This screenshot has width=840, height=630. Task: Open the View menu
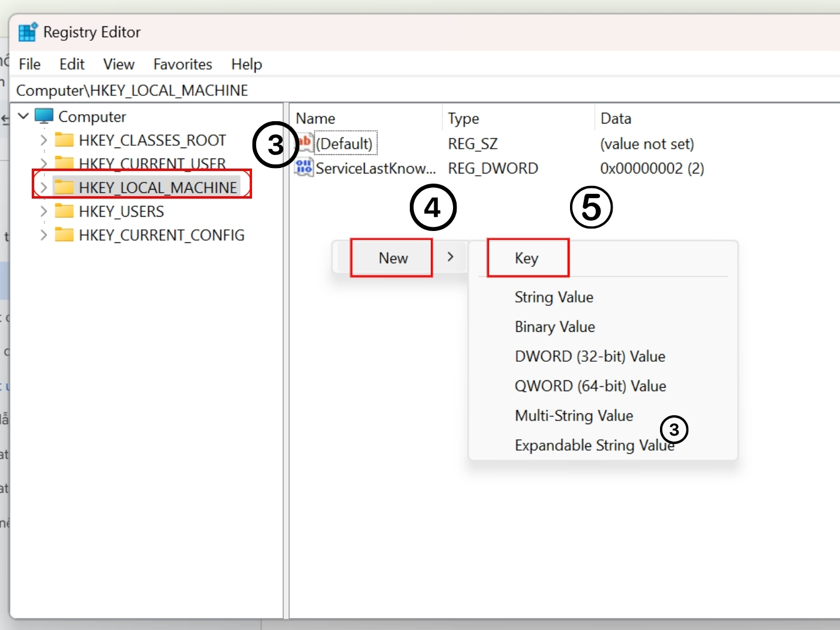(119, 64)
